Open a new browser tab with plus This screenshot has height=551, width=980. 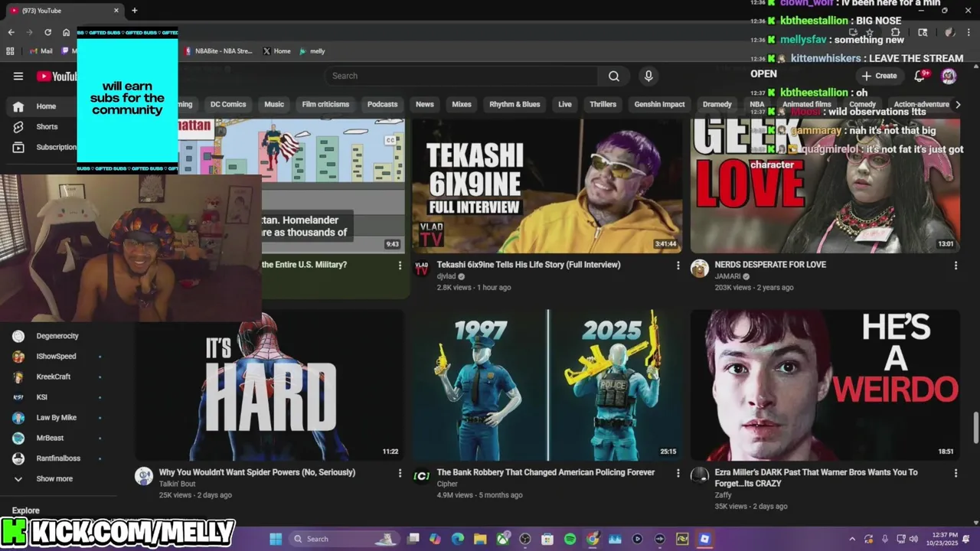135,11
